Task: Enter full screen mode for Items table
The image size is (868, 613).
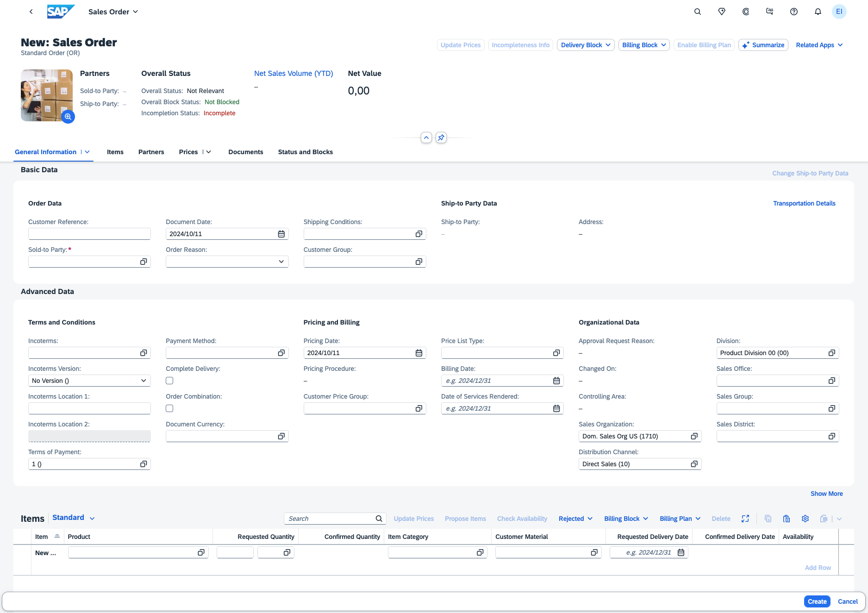Action: [x=745, y=519]
